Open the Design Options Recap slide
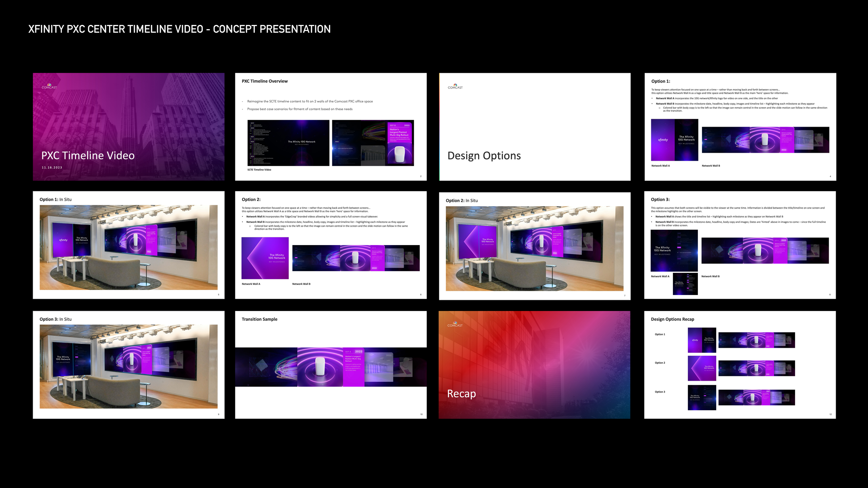Screen dimensions: 868x488 point(740,365)
